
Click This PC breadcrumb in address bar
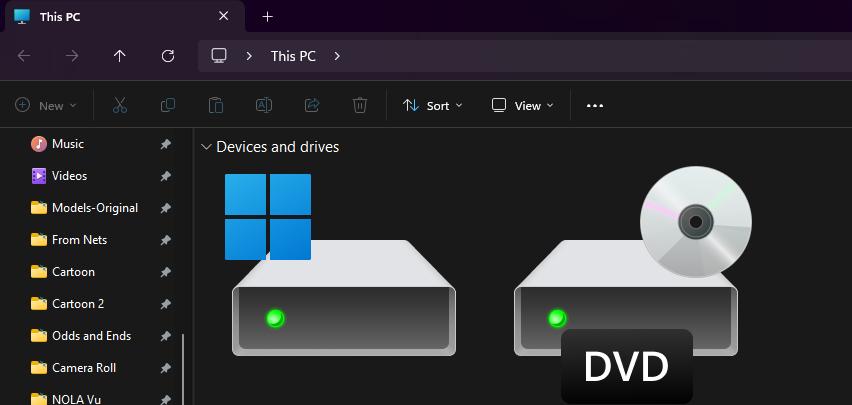tap(293, 56)
